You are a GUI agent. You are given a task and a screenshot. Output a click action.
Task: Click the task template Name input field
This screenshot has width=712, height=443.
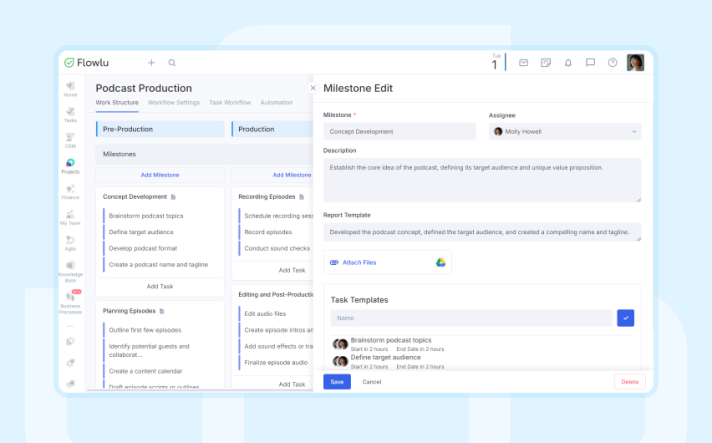pyautogui.click(x=471, y=318)
